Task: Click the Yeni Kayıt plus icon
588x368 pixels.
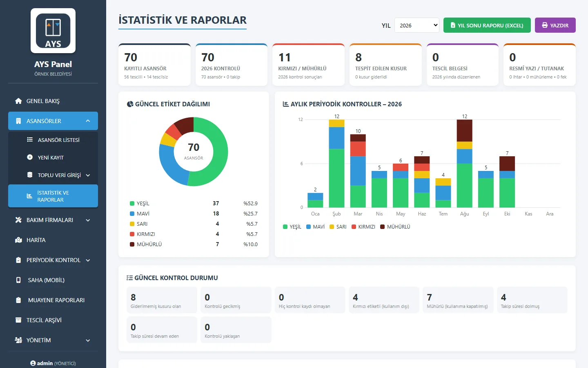Action: [x=30, y=157]
